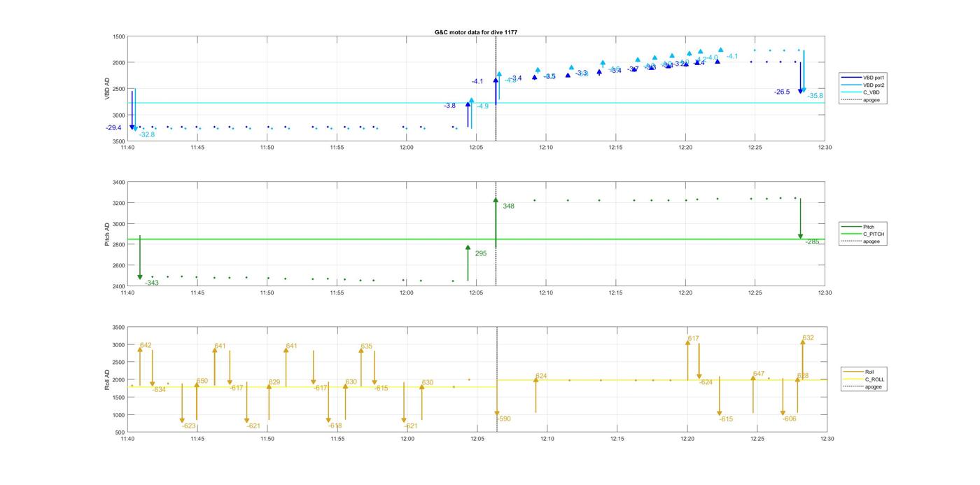Click the "-624" roll data label

click(706, 382)
